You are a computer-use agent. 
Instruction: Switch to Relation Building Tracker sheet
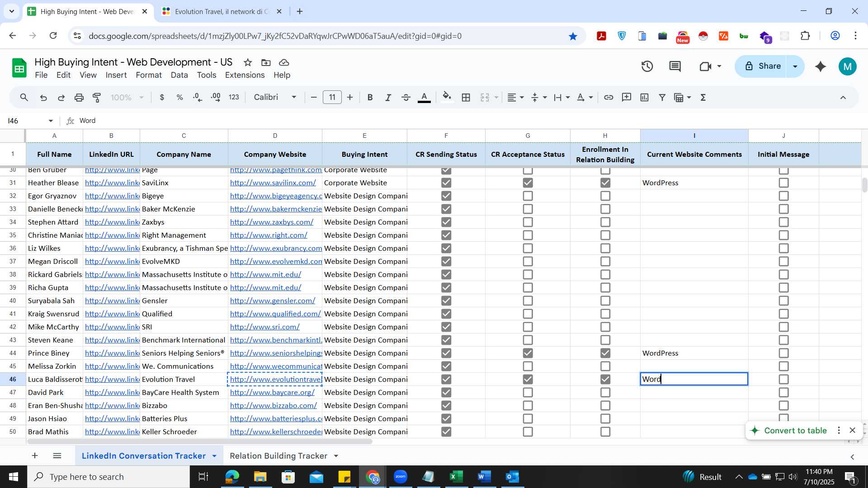[x=278, y=456]
